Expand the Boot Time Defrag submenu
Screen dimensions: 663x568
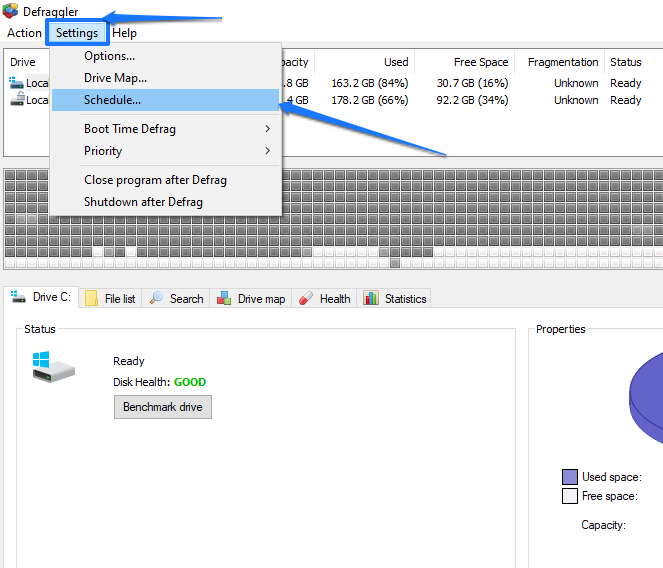tap(165, 129)
